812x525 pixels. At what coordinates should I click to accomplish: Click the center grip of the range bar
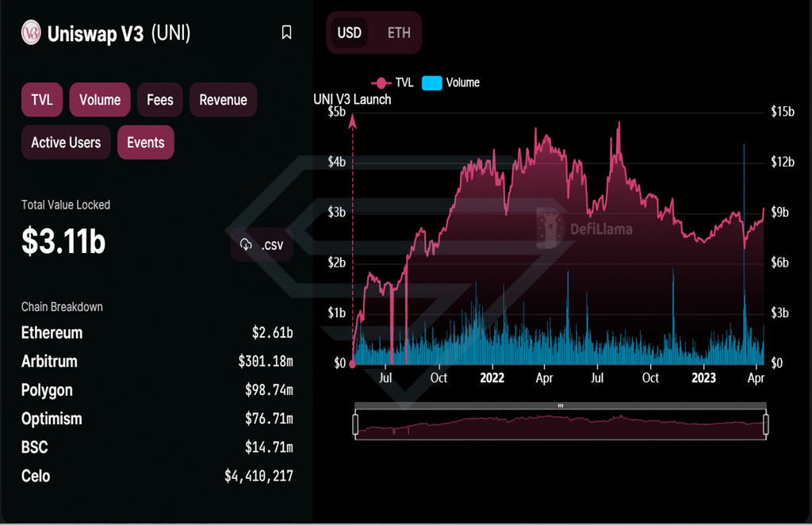(561, 405)
